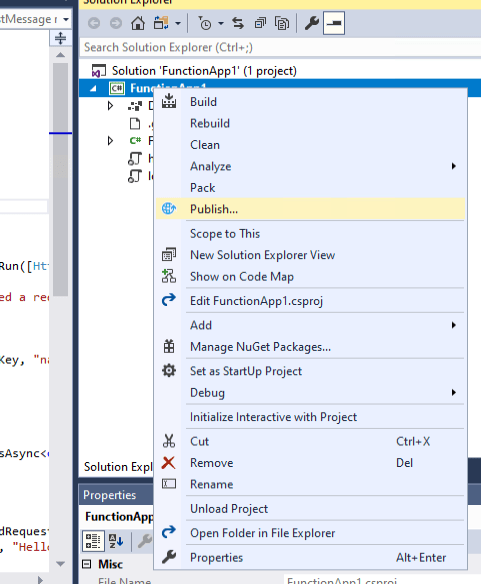Screen dimensions: 481x584
Task: Click Sync with Active Document icon
Action: click(238, 23)
